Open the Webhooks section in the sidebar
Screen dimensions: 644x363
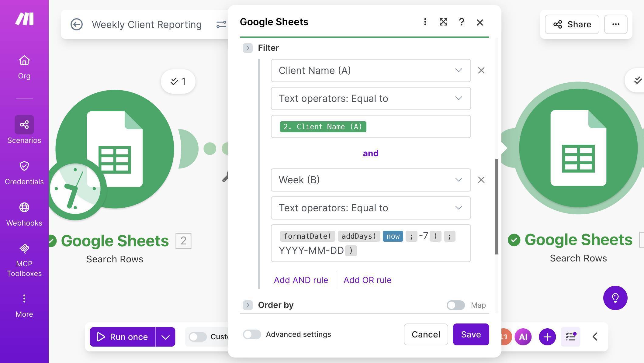coord(24,213)
